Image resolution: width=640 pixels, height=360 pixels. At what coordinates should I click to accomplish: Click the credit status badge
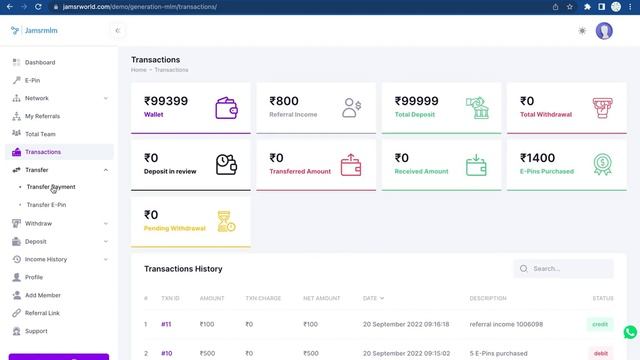[x=600, y=324]
